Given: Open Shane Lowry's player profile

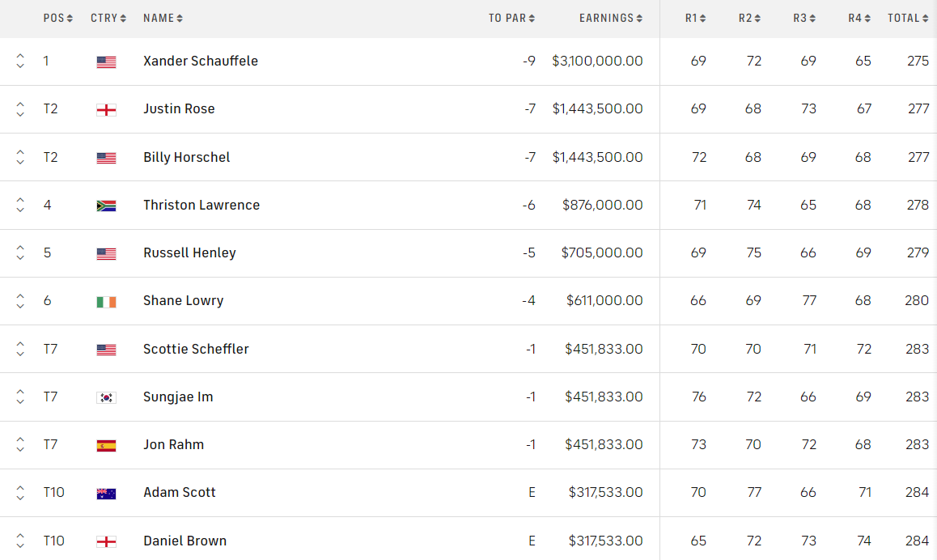Looking at the screenshot, I should coord(183,301).
